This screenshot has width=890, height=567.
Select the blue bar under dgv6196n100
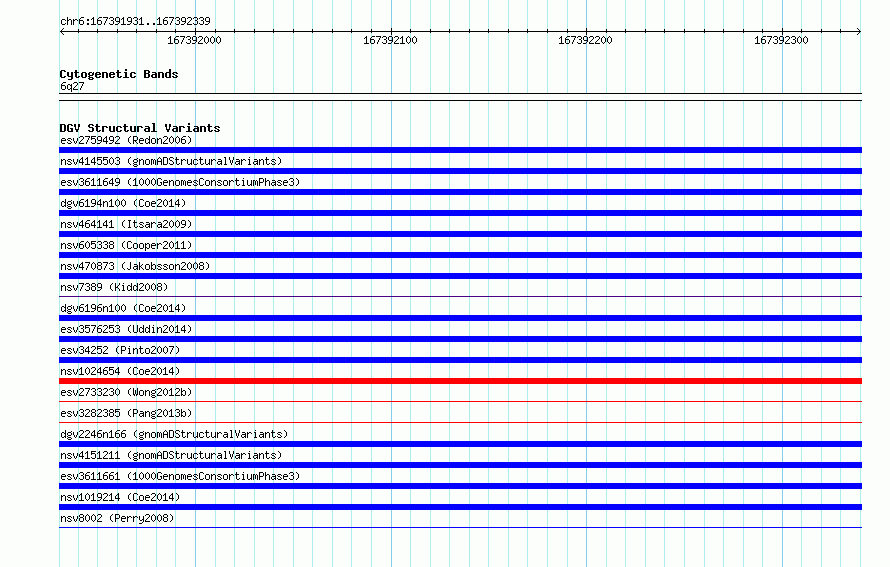pyautogui.click(x=460, y=318)
